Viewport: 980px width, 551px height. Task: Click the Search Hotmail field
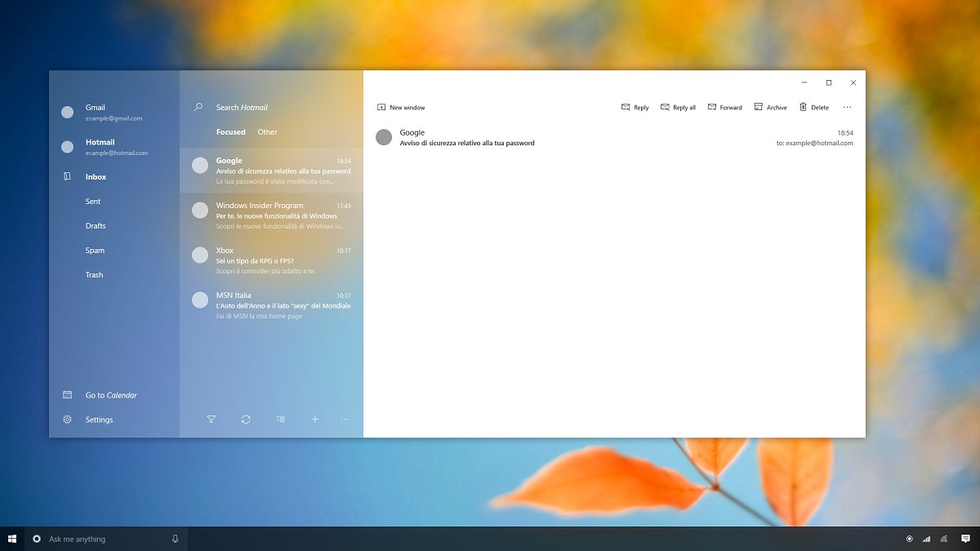tap(261, 108)
